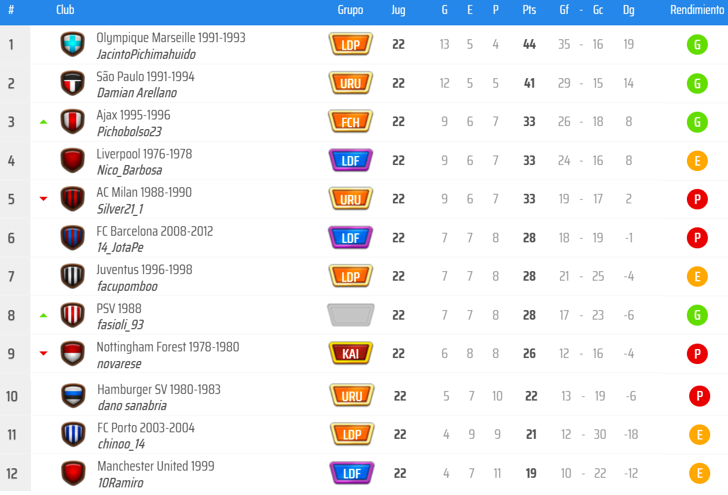The height and width of the screenshot is (495, 728).
Task: Sort table by Pts column header
Action: [x=529, y=10]
